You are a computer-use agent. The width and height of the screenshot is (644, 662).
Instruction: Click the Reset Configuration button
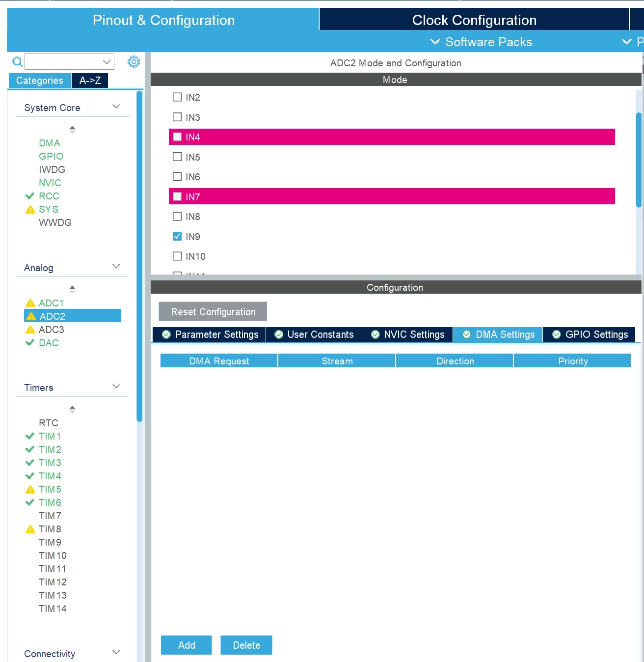tap(213, 311)
